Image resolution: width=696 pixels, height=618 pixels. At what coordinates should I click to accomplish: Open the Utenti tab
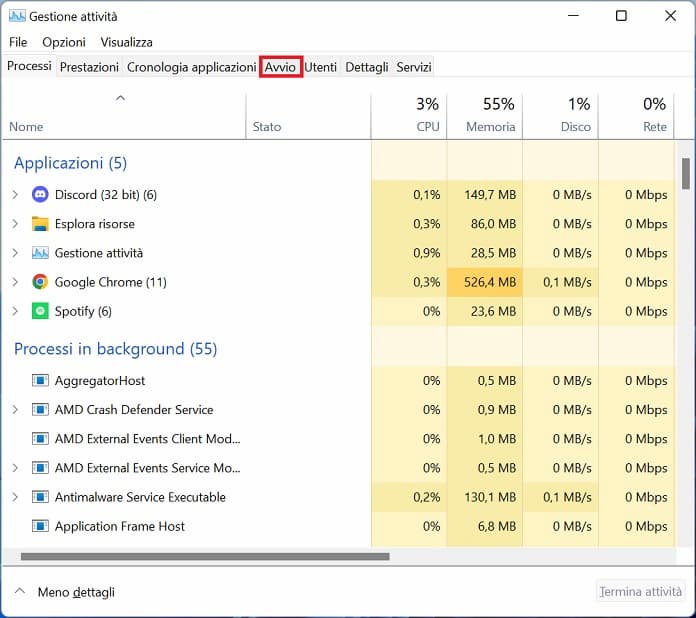pos(320,67)
